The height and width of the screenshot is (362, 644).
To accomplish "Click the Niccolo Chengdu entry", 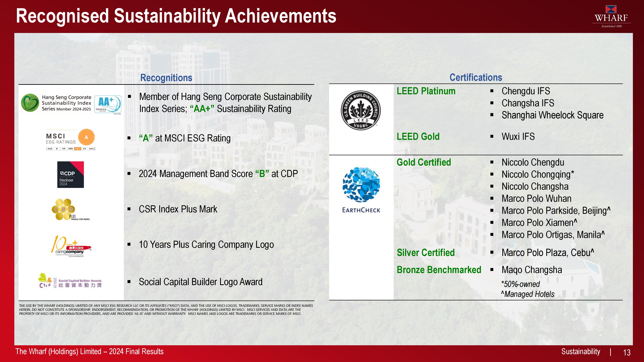I will coord(533,162).
